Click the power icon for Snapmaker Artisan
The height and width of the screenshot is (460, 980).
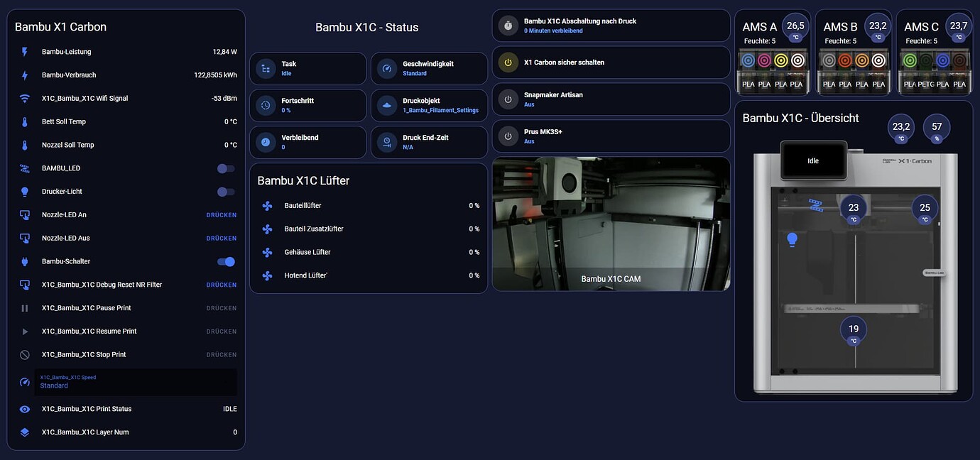pyautogui.click(x=508, y=99)
